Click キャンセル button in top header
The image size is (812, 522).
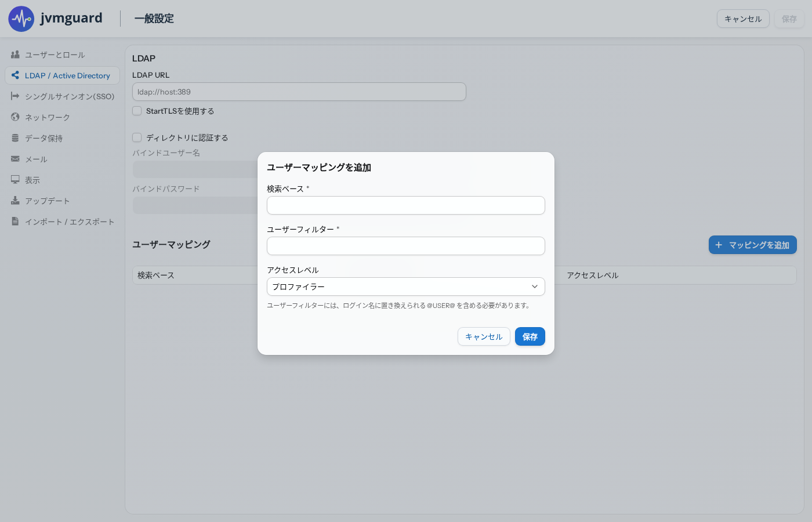click(x=743, y=19)
